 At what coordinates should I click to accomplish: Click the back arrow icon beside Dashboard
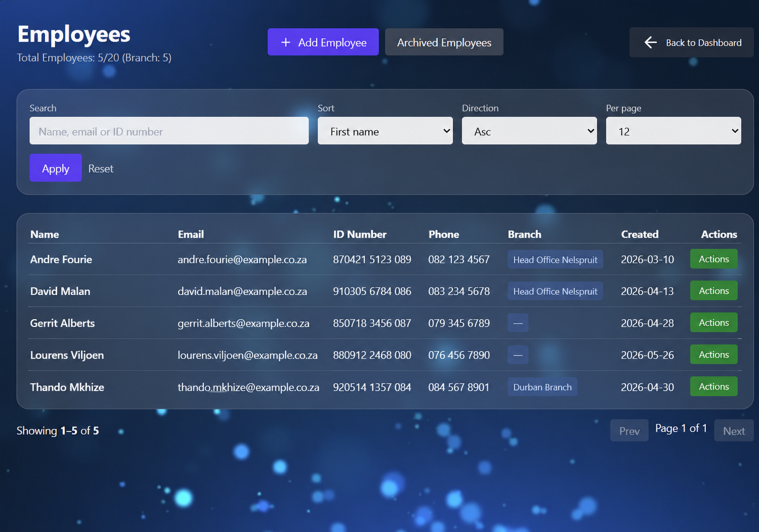tap(651, 43)
